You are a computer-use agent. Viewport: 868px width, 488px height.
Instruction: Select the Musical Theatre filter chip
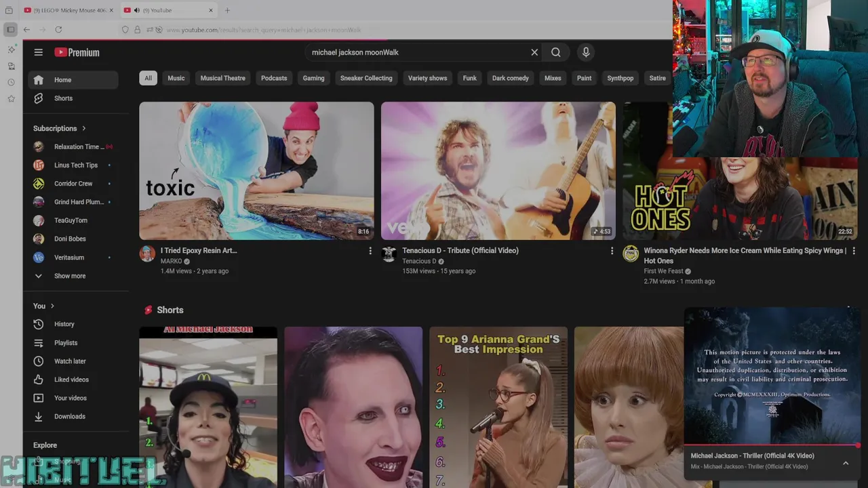(223, 78)
